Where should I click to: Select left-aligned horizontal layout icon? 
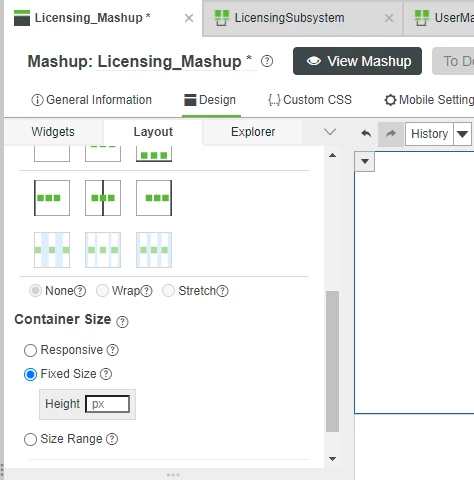[x=52, y=198]
